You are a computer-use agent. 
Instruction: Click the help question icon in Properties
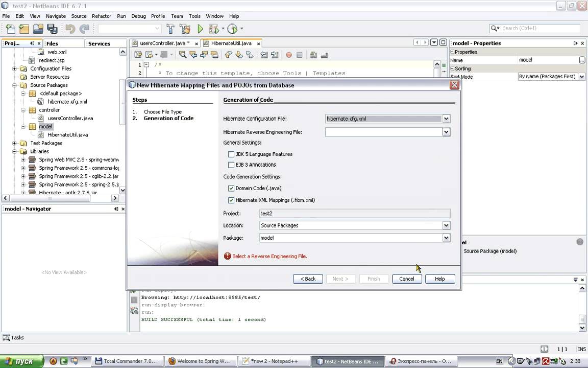579,242
